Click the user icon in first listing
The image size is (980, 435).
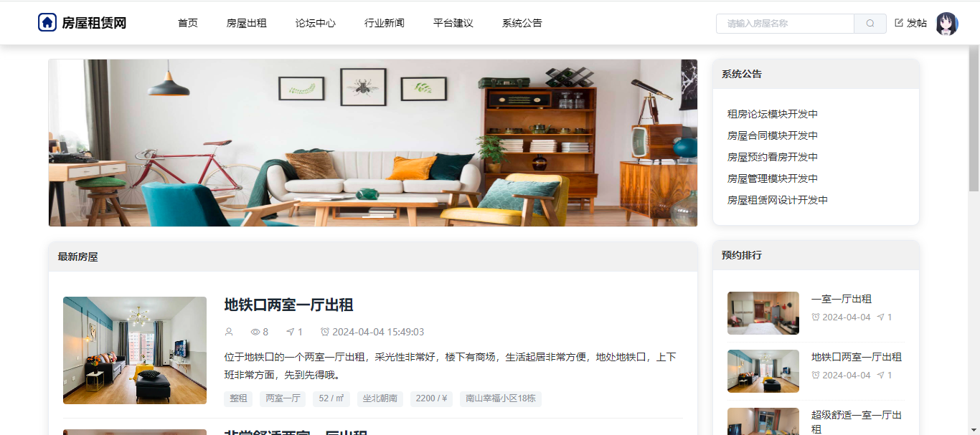click(x=229, y=332)
